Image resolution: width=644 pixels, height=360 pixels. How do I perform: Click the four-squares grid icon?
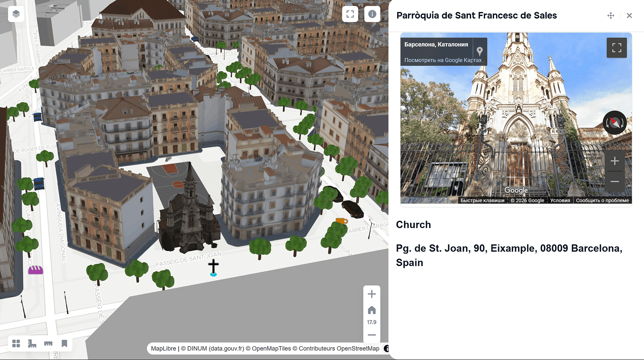click(16, 343)
